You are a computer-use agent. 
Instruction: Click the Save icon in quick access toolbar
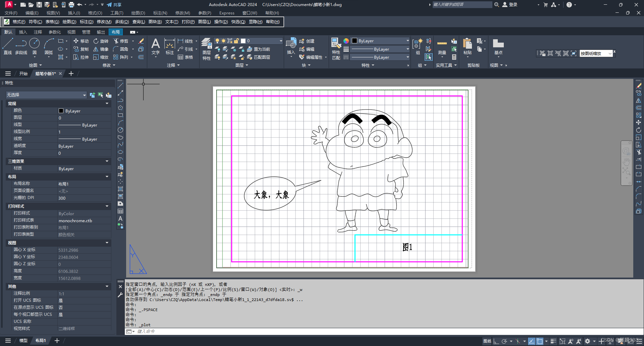click(x=39, y=5)
